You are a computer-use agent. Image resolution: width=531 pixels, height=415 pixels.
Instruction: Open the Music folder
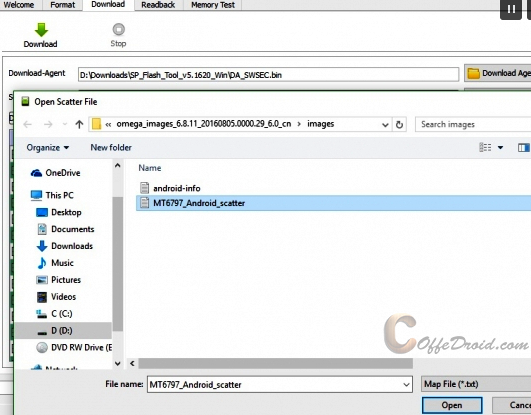click(55, 263)
